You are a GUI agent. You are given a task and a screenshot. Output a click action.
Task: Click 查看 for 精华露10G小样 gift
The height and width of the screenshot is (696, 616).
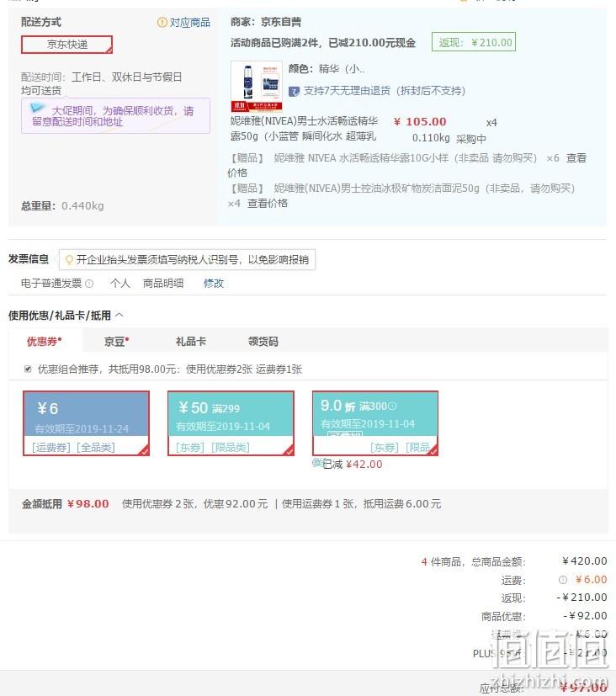[576, 158]
